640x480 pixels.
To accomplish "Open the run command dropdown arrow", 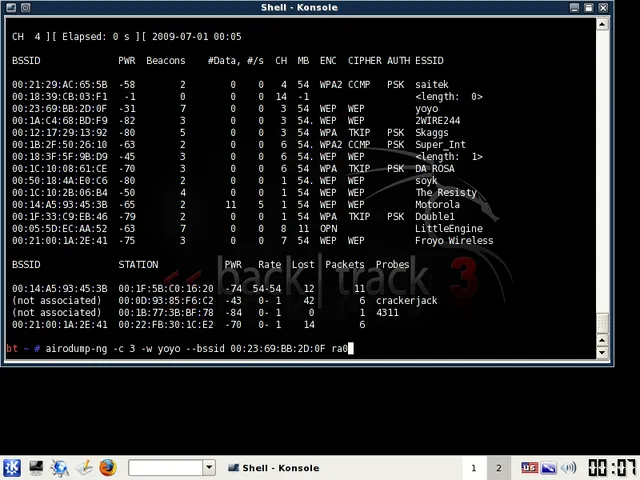I will point(209,467).
